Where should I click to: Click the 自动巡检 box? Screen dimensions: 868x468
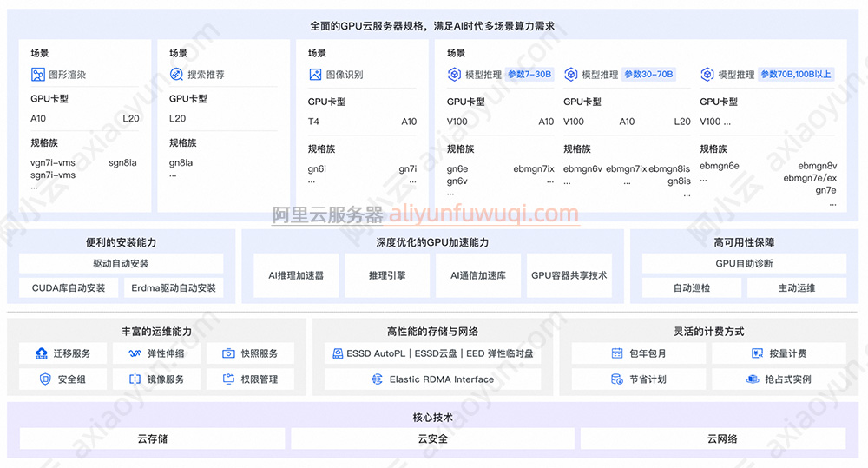click(692, 288)
